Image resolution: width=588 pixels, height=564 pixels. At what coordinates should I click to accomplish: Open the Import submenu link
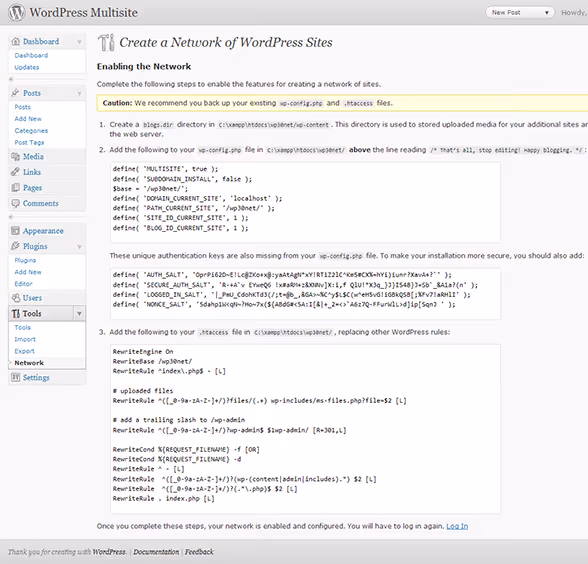pyautogui.click(x=25, y=339)
